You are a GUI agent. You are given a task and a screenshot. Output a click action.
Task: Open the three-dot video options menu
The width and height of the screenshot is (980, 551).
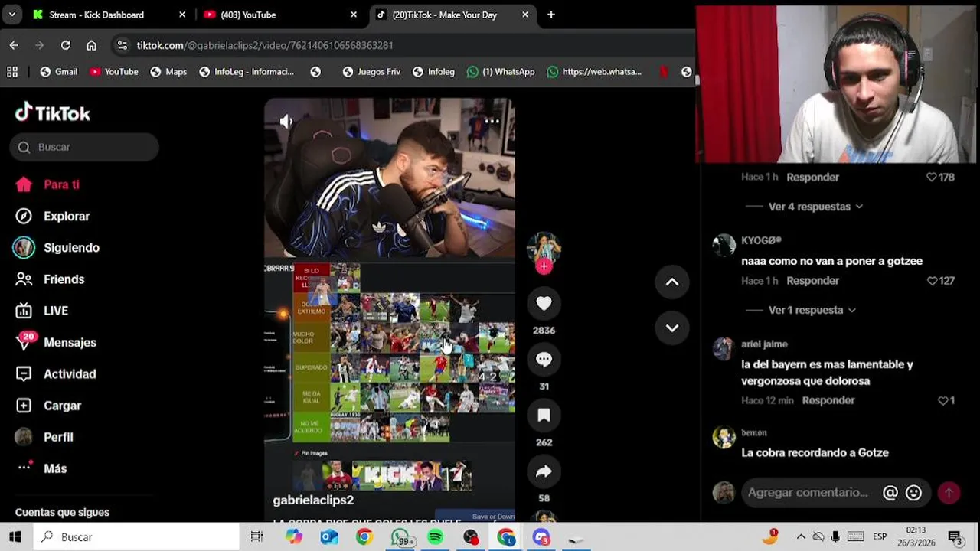(492, 121)
